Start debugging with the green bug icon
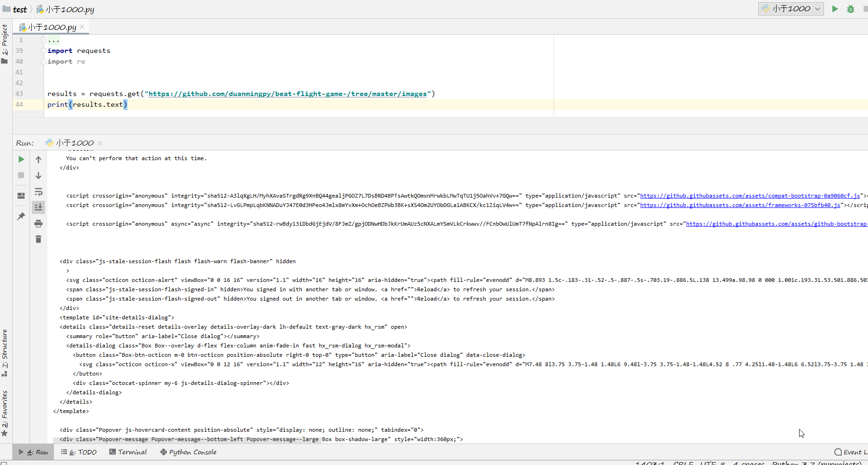 851,9
